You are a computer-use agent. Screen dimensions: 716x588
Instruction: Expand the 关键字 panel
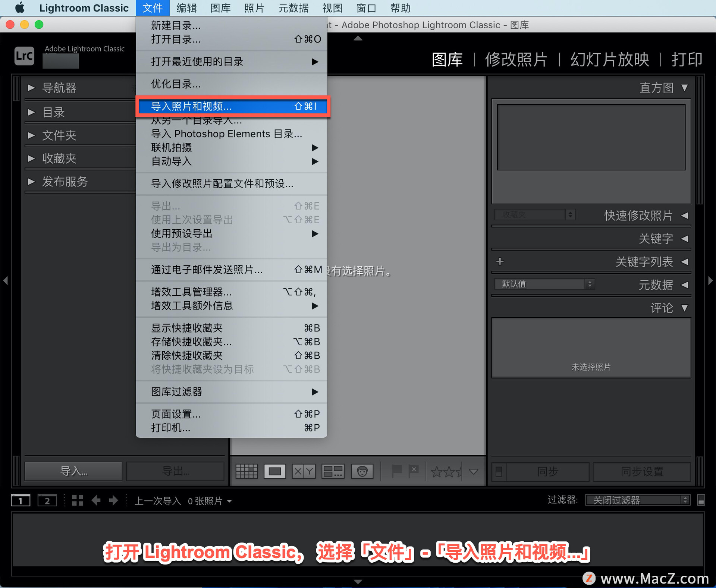(x=684, y=239)
